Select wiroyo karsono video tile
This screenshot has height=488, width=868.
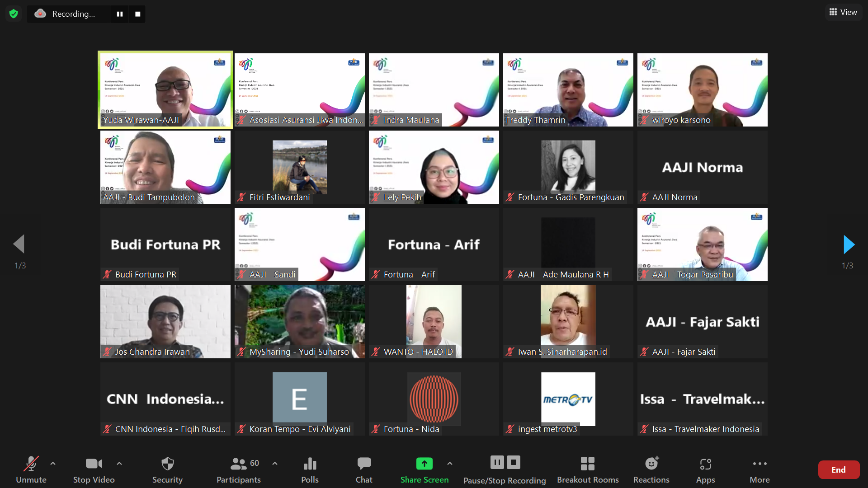(703, 90)
